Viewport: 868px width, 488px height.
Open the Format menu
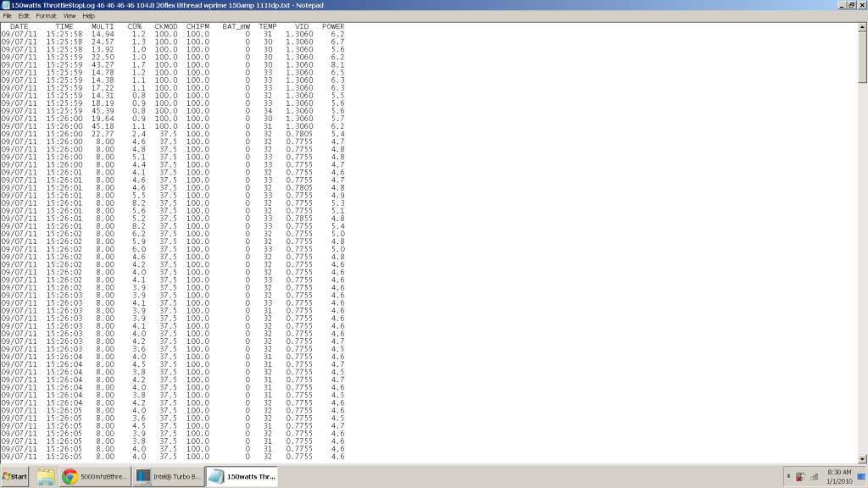(46, 16)
